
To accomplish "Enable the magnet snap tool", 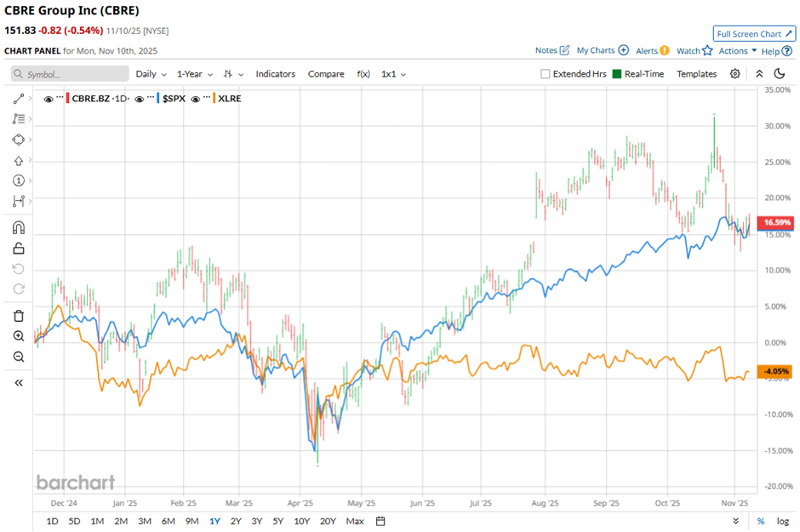I will click(19, 227).
